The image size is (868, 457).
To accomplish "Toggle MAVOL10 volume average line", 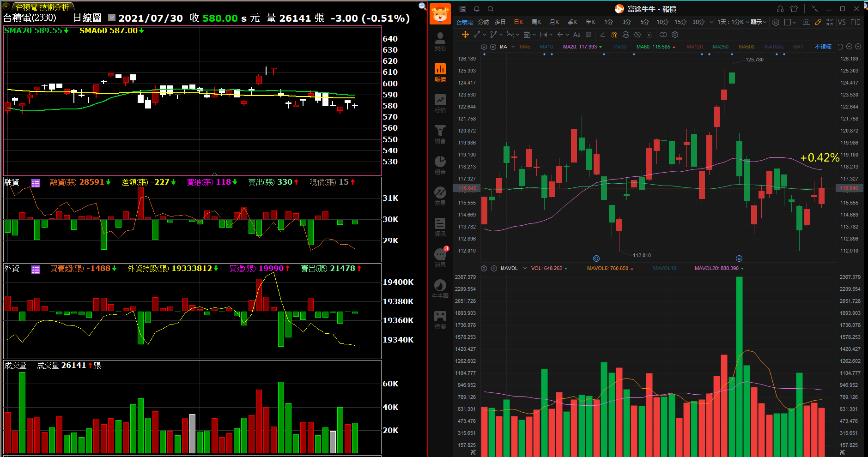I will (x=665, y=268).
